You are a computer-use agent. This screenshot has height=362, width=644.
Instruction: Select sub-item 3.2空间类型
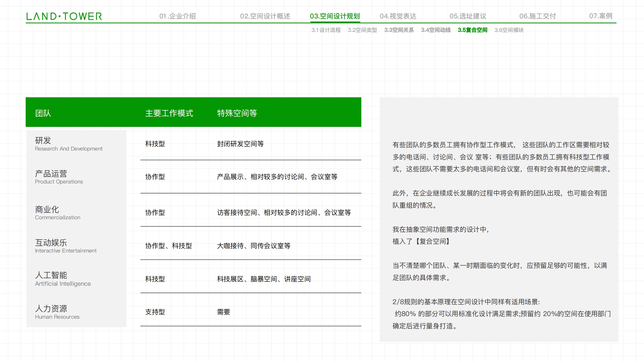[362, 30]
